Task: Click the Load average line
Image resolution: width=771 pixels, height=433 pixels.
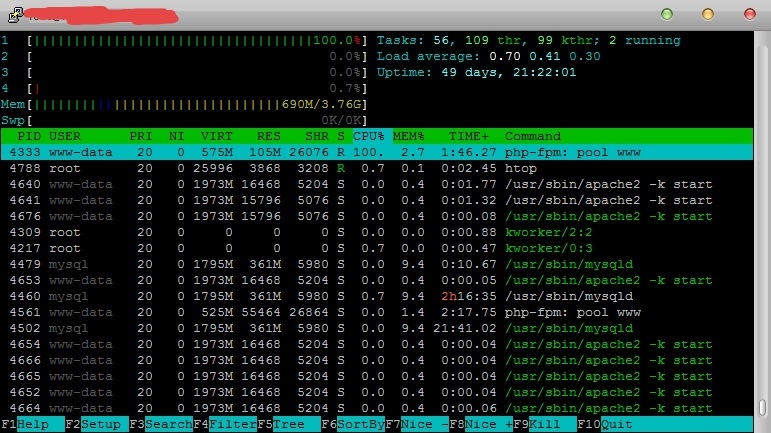Action: coord(488,57)
